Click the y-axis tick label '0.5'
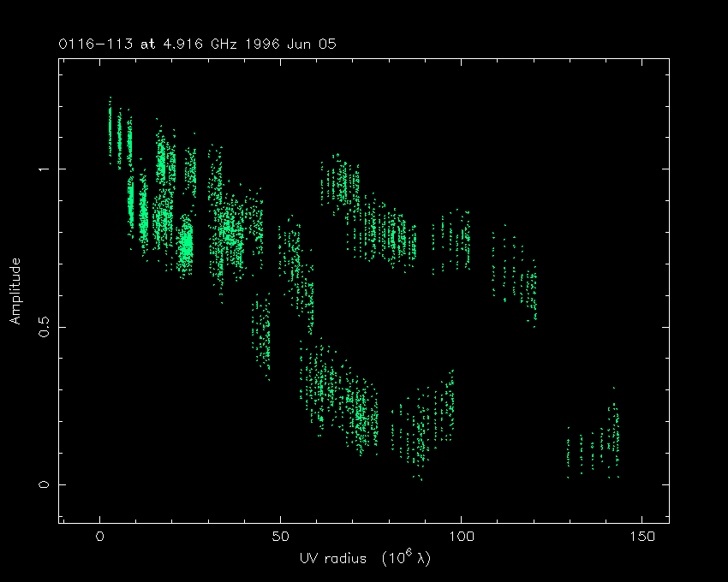 41,327
